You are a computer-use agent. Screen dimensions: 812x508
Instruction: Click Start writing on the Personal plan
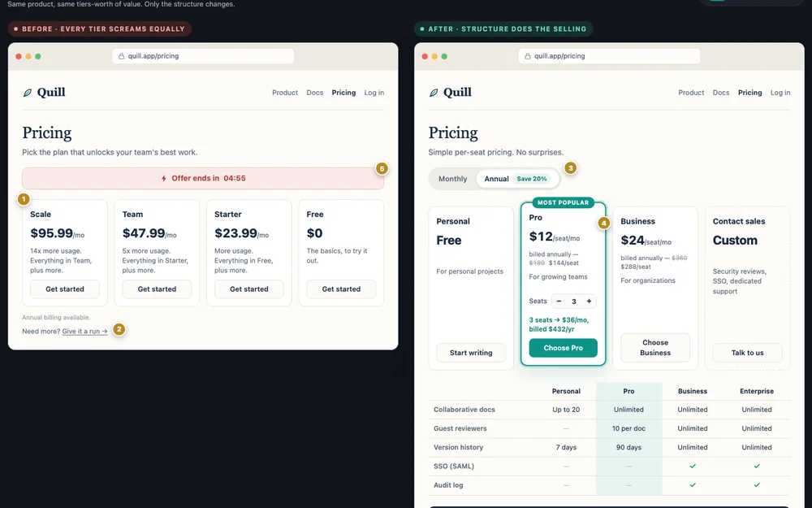(471, 353)
